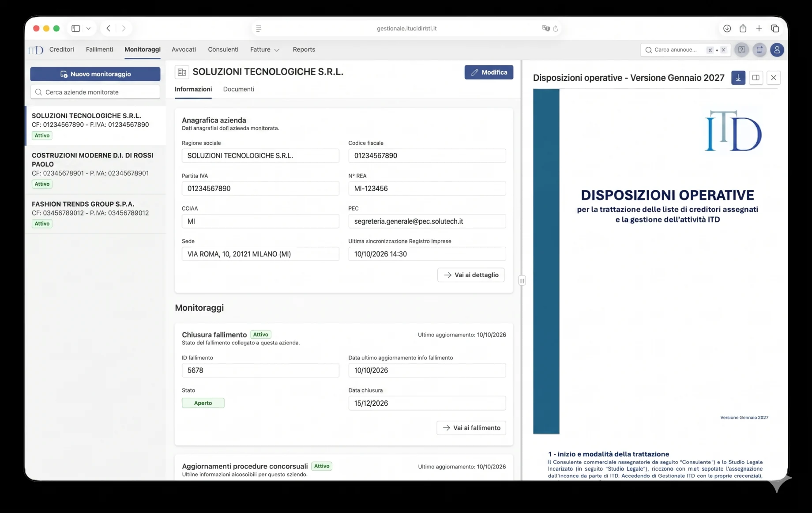Expand the Fatture dropdown menu
The image size is (812, 513).
(265, 49)
